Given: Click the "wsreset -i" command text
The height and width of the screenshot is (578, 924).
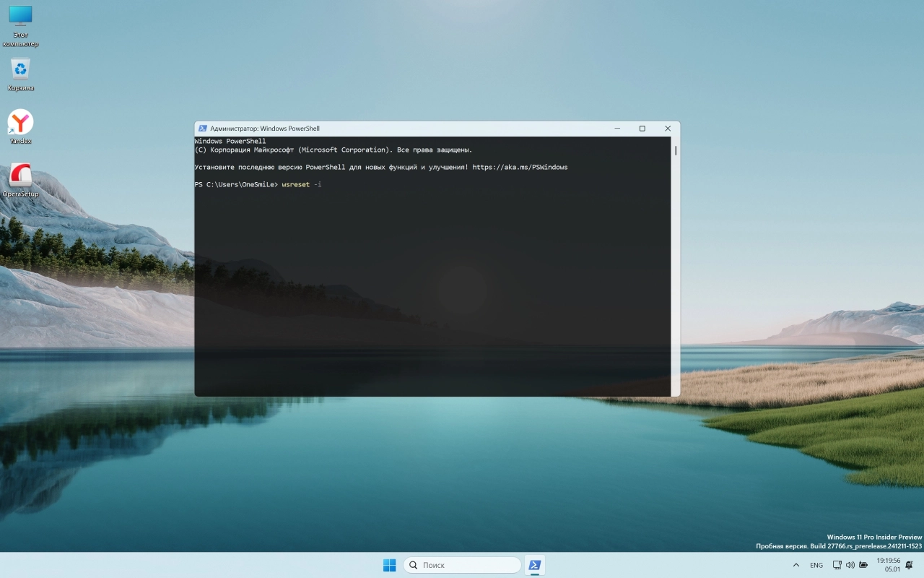Looking at the screenshot, I should click(301, 185).
